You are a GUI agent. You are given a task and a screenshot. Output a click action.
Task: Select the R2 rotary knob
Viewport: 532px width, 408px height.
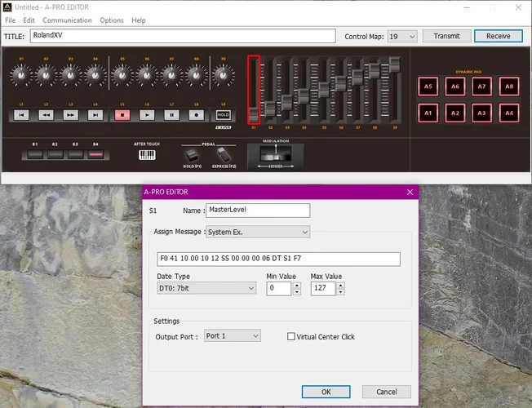tap(46, 75)
